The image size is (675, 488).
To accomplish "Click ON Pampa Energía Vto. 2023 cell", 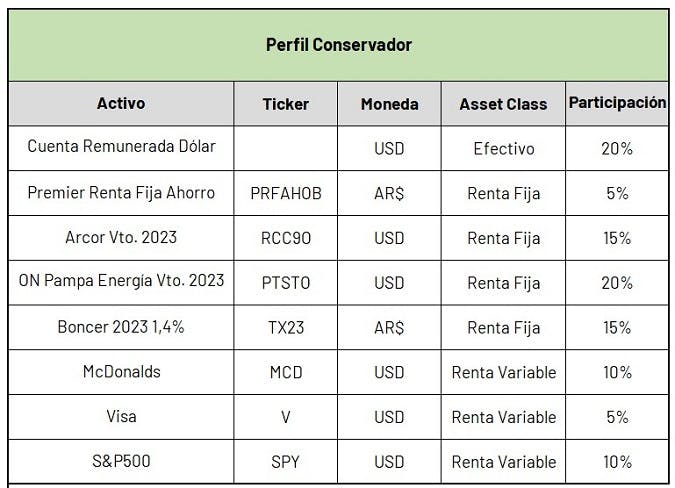I will [x=121, y=283].
